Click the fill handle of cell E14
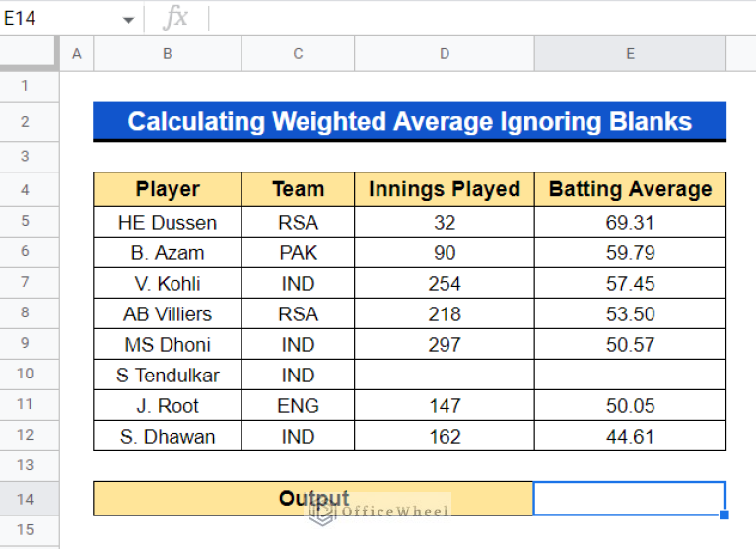Screen dimensions: 756x549 pyautogui.click(x=724, y=515)
